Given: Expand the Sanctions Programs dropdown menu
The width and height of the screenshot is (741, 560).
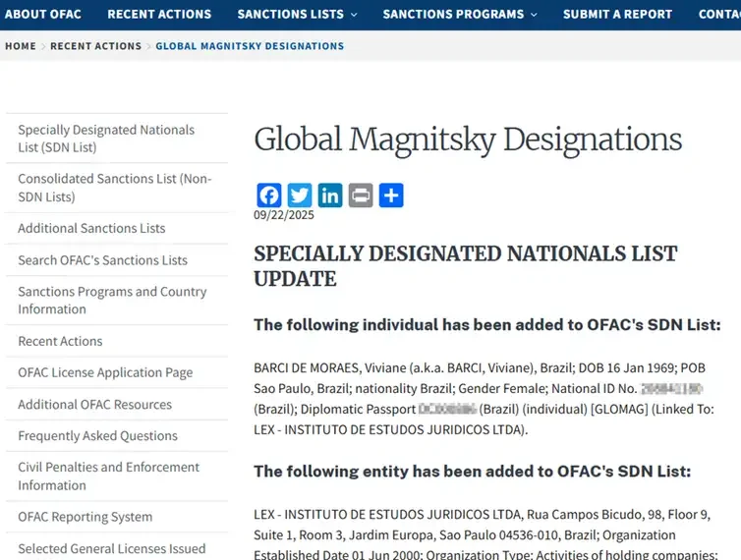Looking at the screenshot, I should point(460,14).
